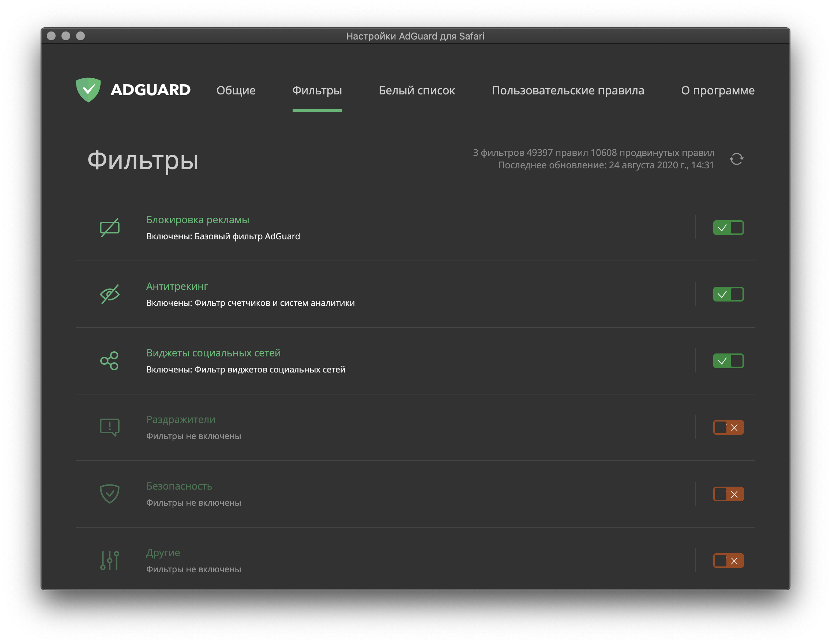The image size is (831, 644).
Task: Turn off the Антитрекинг switch
Action: [728, 294]
